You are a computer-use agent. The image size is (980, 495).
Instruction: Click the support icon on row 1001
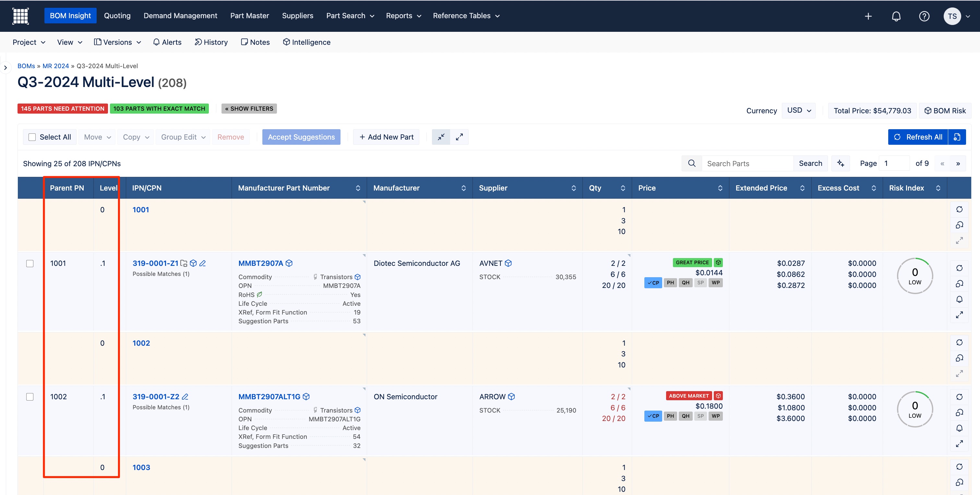coord(959,225)
